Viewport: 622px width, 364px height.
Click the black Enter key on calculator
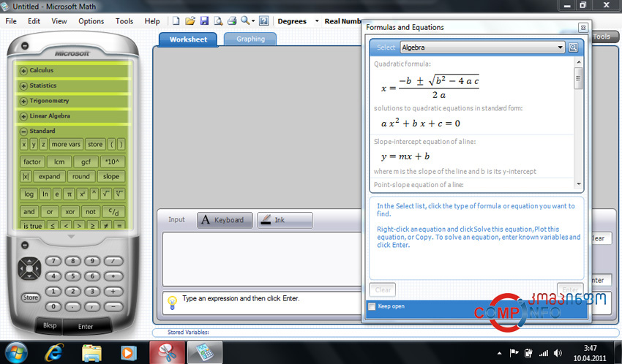click(x=86, y=327)
